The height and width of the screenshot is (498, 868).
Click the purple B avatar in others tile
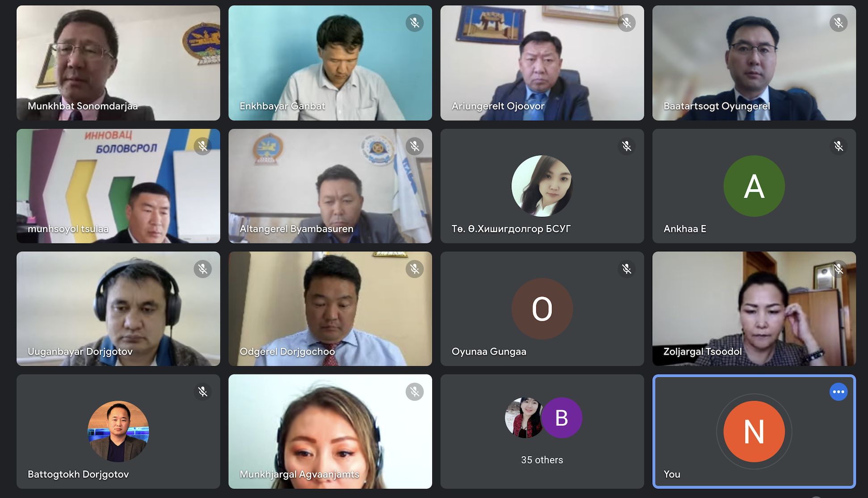pos(561,418)
